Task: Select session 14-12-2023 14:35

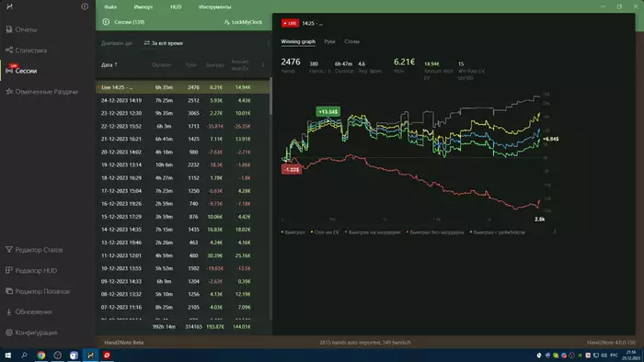Action: (183, 230)
